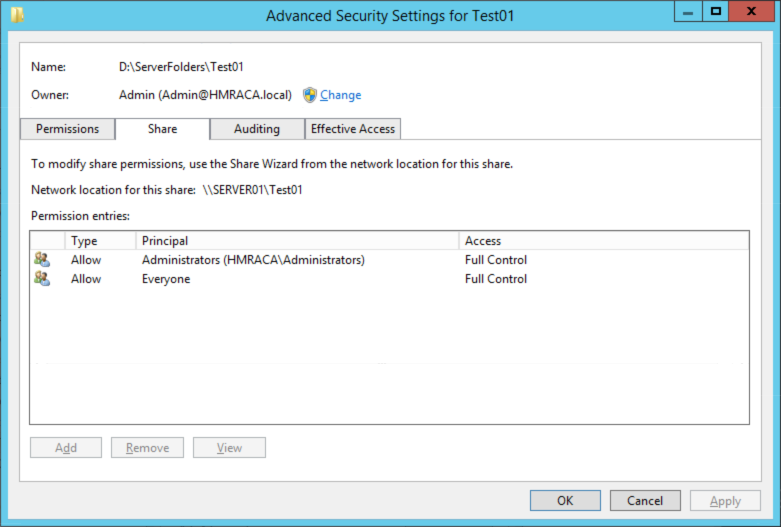Click the UAC shield icon beside Change
The image size is (781, 527).
point(310,95)
